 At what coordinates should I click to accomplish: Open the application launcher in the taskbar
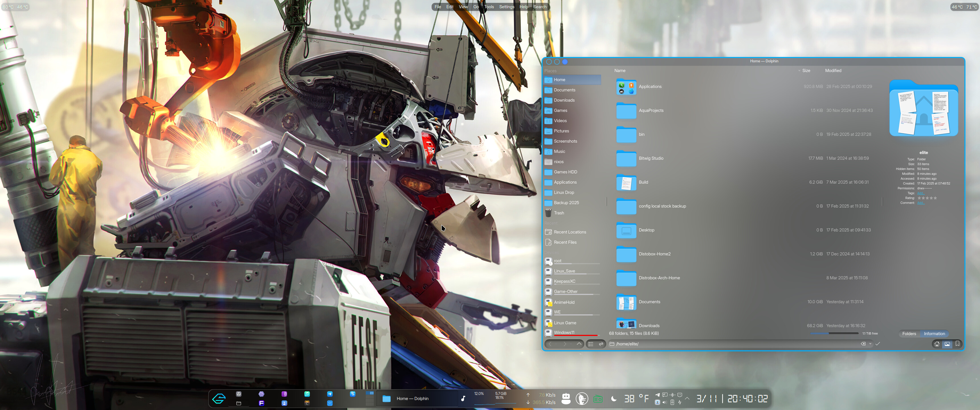(x=219, y=399)
